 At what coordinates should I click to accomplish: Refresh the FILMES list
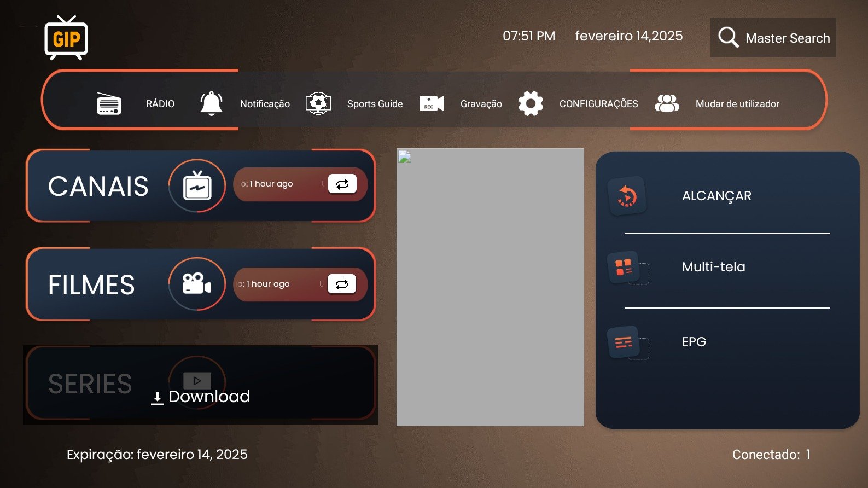point(342,284)
